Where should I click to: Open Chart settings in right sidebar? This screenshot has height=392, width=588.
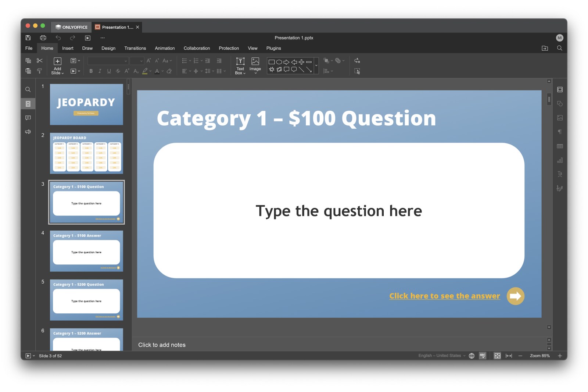coord(560,160)
